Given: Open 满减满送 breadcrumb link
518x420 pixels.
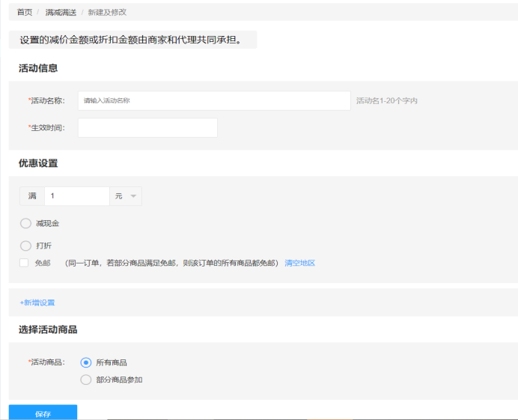Looking at the screenshot, I should point(61,12).
